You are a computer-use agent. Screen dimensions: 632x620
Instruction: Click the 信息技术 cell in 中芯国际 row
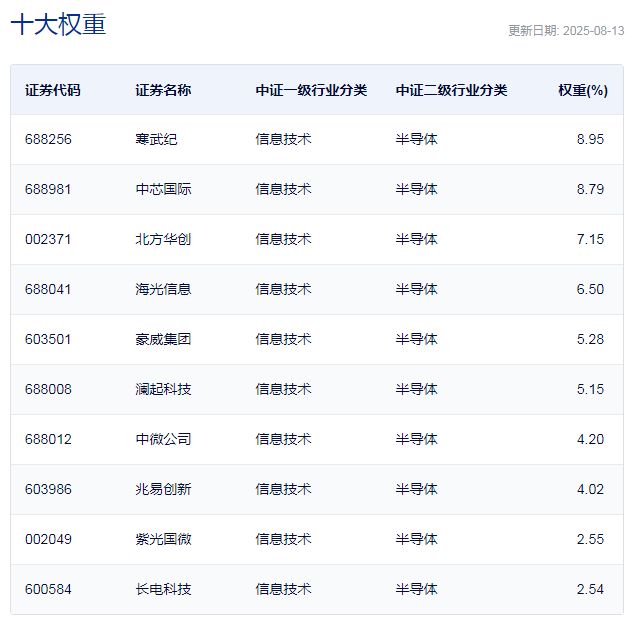point(283,189)
